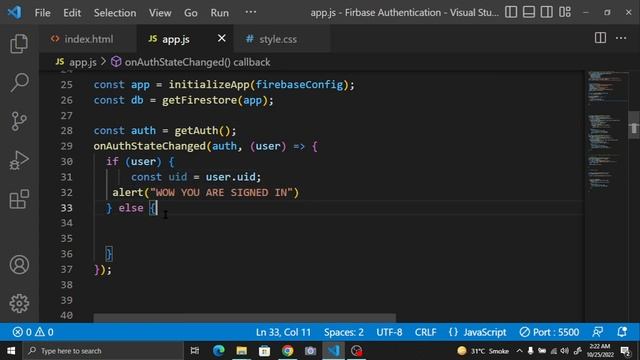640x360 pixels.
Task: Close the app.js tab
Action: tap(222, 38)
